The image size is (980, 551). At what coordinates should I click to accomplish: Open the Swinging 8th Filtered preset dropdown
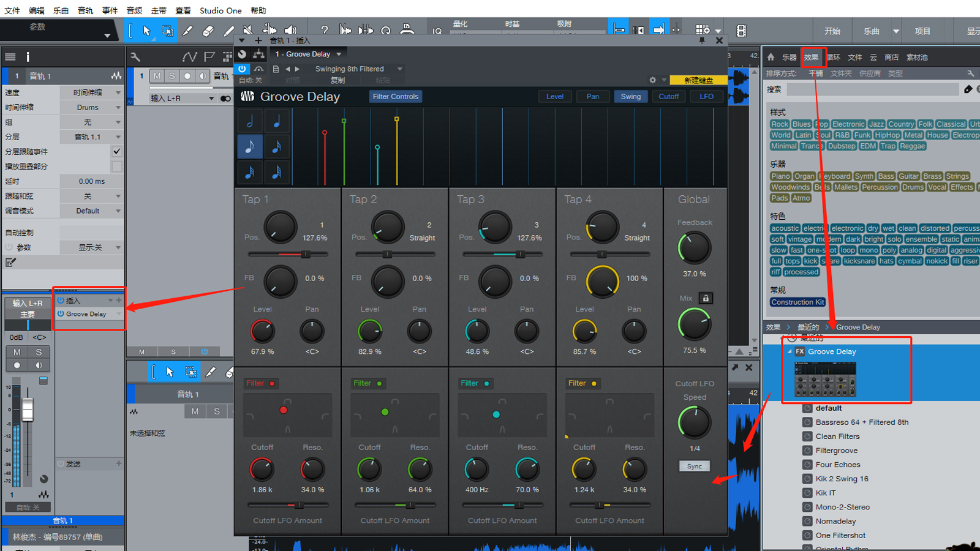[399, 69]
